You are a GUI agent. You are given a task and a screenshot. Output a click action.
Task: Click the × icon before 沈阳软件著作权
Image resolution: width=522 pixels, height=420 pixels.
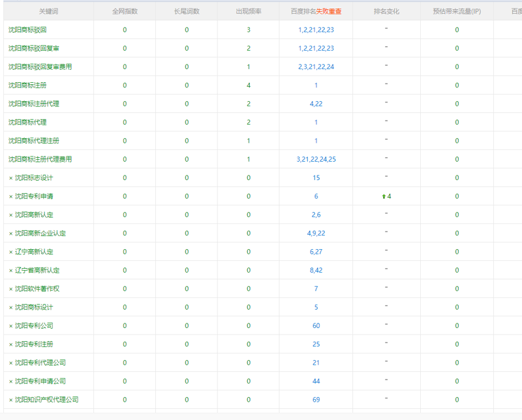(10, 289)
